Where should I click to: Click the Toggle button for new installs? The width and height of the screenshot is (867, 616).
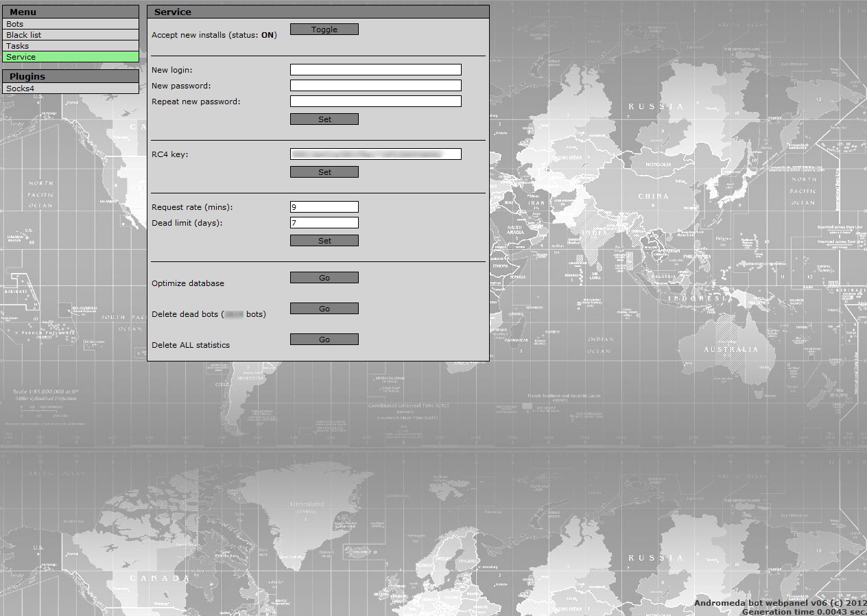(324, 29)
